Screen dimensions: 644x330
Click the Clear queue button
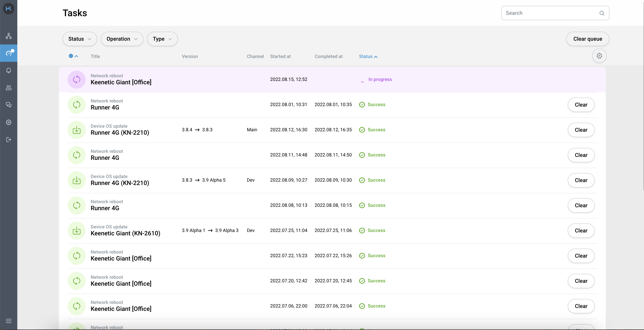pyautogui.click(x=588, y=39)
